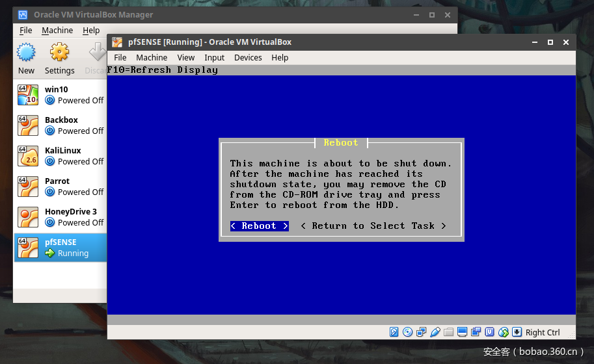Select the Reboot option in the dialog

coord(259,226)
